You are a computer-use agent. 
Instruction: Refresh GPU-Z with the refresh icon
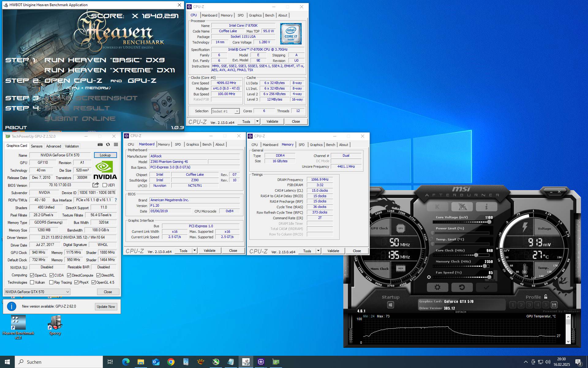coord(108,144)
